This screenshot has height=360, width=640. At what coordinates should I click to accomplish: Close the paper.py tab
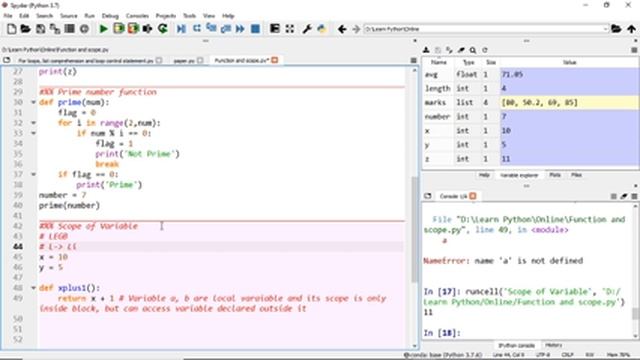click(x=200, y=60)
